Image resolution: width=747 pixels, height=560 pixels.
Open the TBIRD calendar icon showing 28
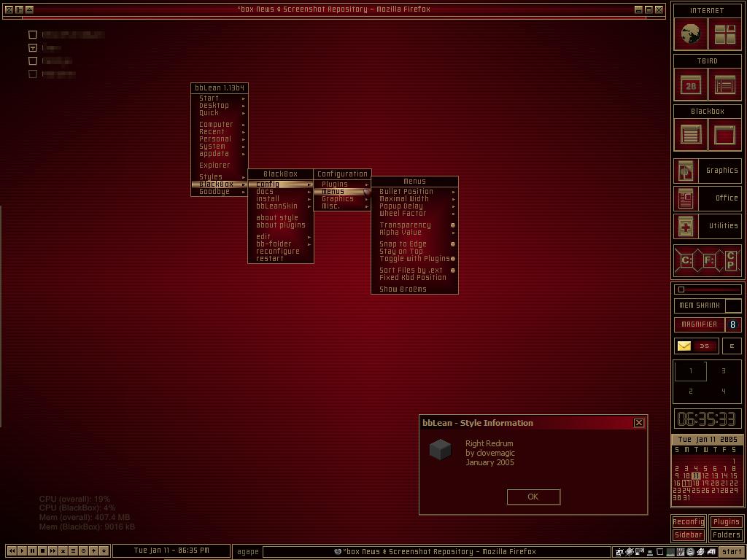[690, 85]
